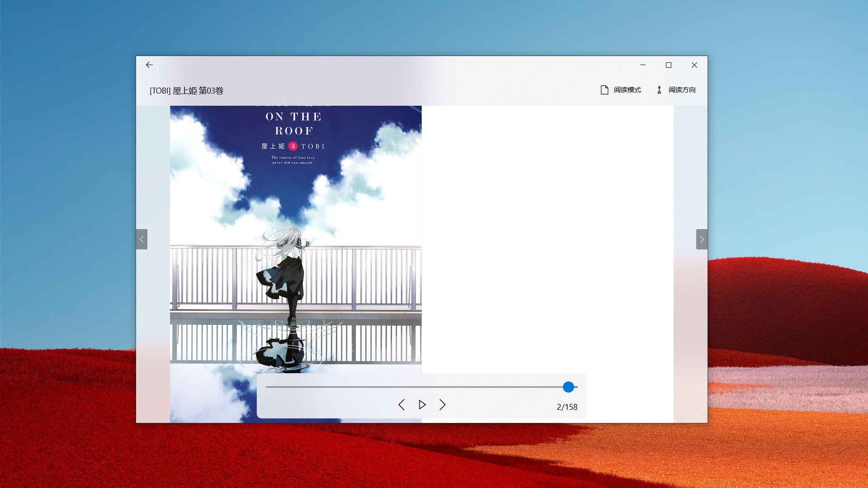Go back using the top-left arrow
This screenshot has height=488, width=868.
[149, 65]
